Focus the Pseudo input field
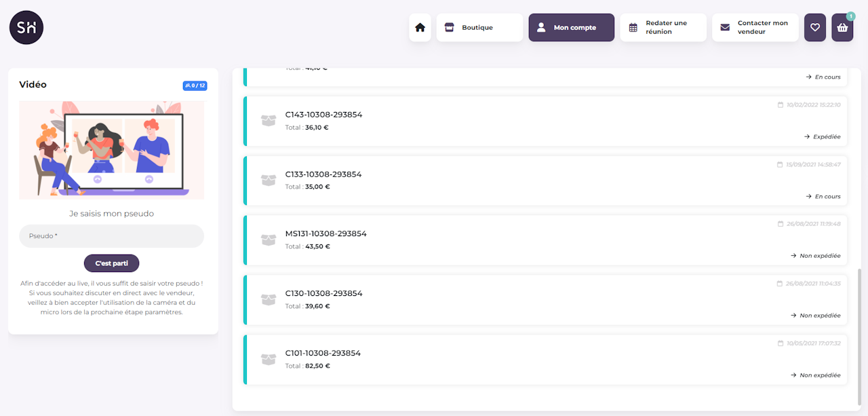Image resolution: width=868 pixels, height=416 pixels. tap(111, 236)
